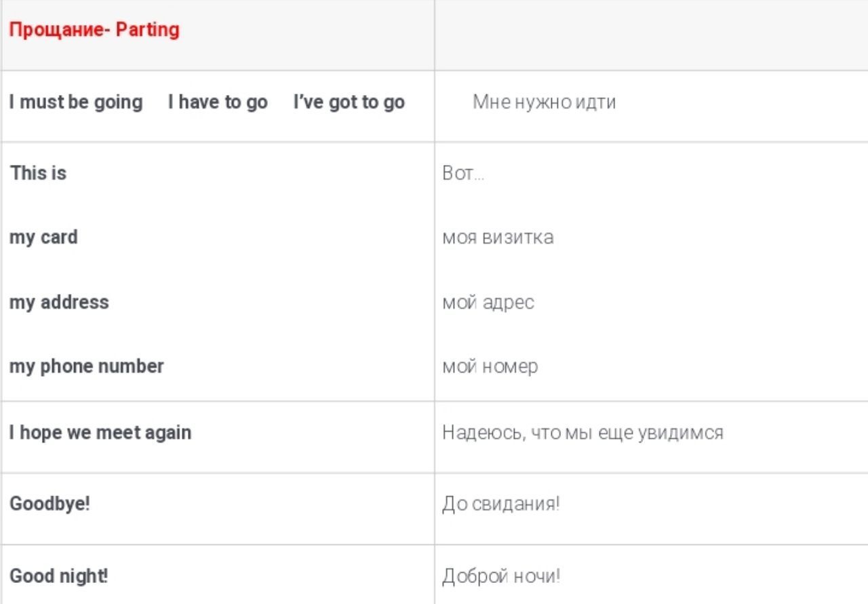Screen dimensions: 868x604
Task: Click the translation 'мой номер'
Action: click(x=490, y=366)
